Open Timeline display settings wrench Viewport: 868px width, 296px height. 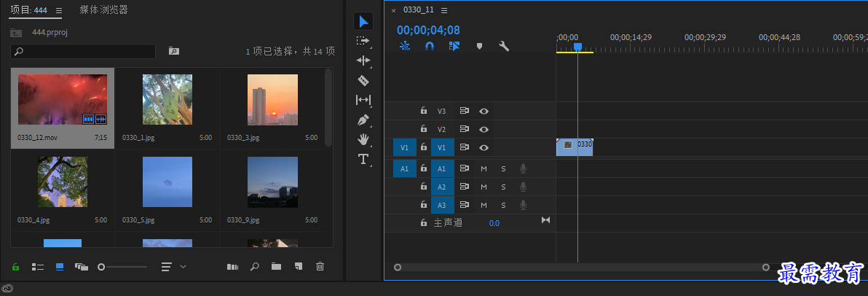click(504, 46)
